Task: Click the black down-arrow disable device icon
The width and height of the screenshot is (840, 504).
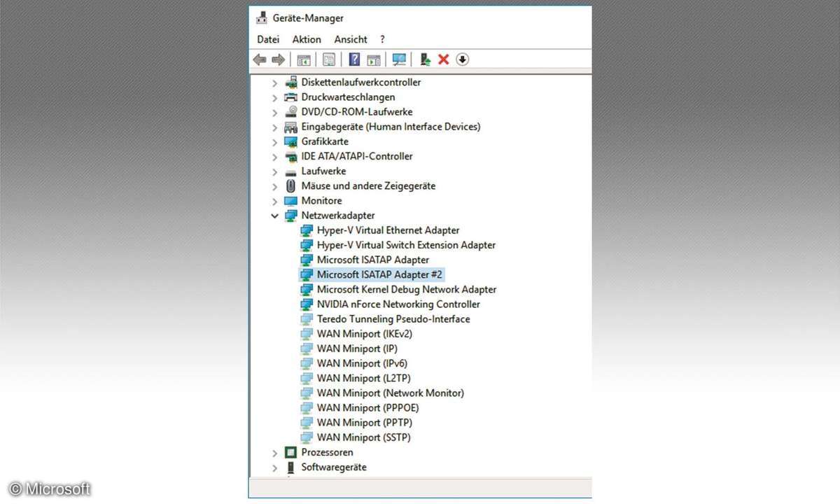Action: point(462,59)
